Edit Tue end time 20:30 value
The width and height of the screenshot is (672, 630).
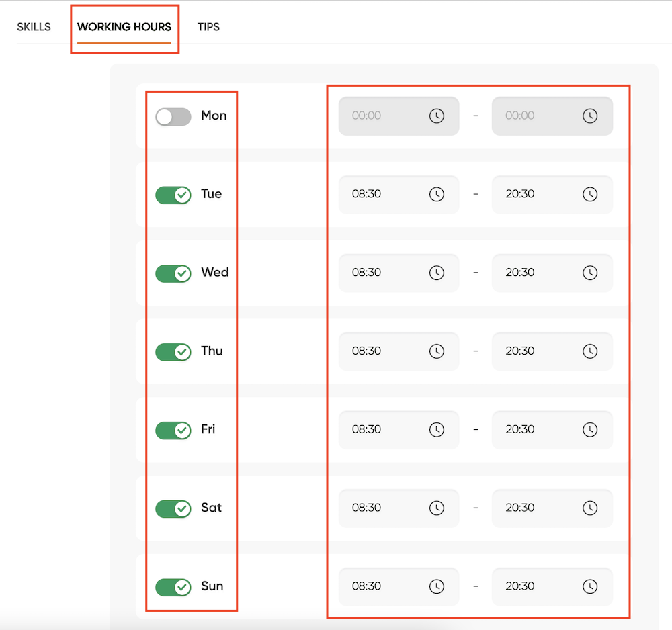point(520,193)
